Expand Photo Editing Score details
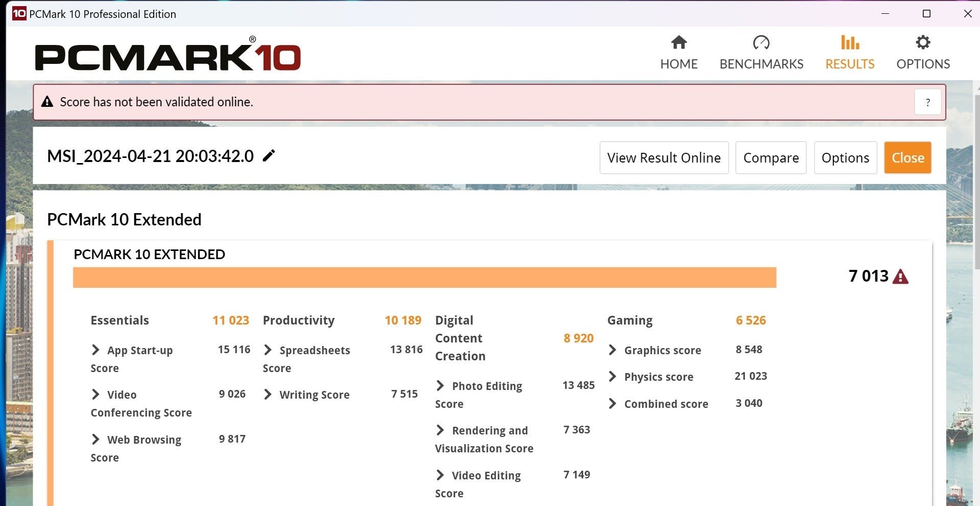 pos(440,386)
